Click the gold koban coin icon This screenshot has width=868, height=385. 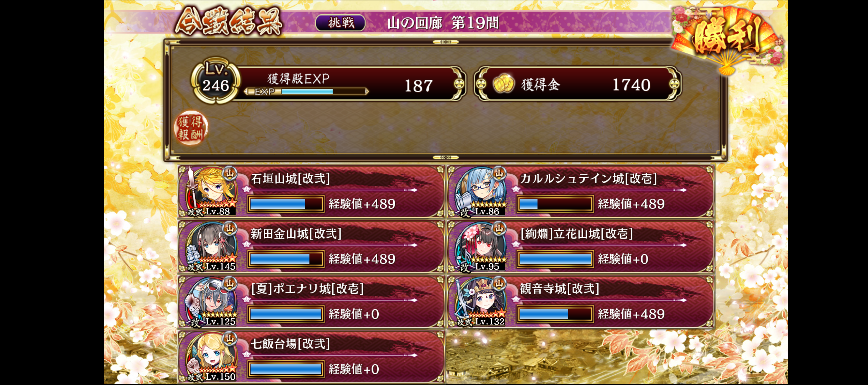(x=504, y=84)
